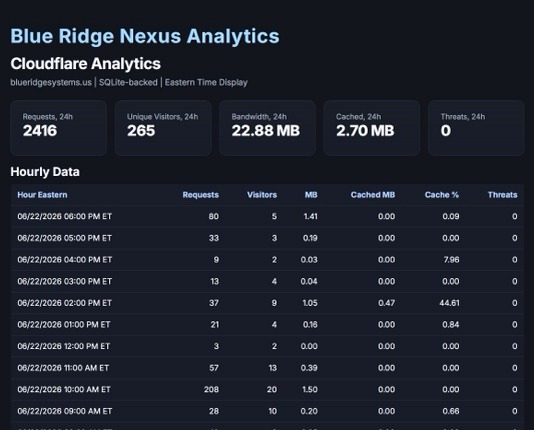Click visitors value 20 in 10:00 AM row
This screenshot has height=430, width=534.
(x=272, y=389)
